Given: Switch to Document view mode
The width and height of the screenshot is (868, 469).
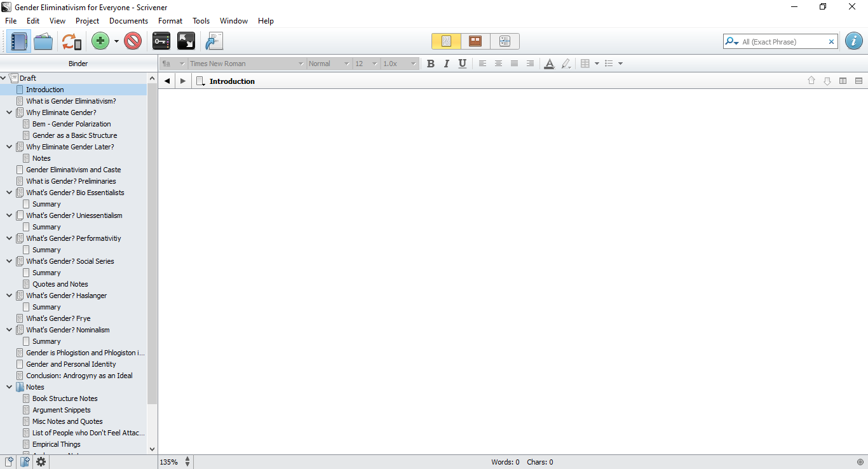Looking at the screenshot, I should tap(446, 41).
